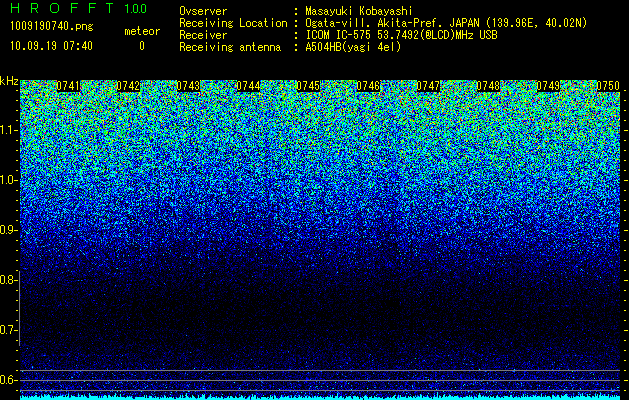The height and width of the screenshot is (400, 629).
Task: Click the HROFFT title text
Action: (x=62, y=8)
